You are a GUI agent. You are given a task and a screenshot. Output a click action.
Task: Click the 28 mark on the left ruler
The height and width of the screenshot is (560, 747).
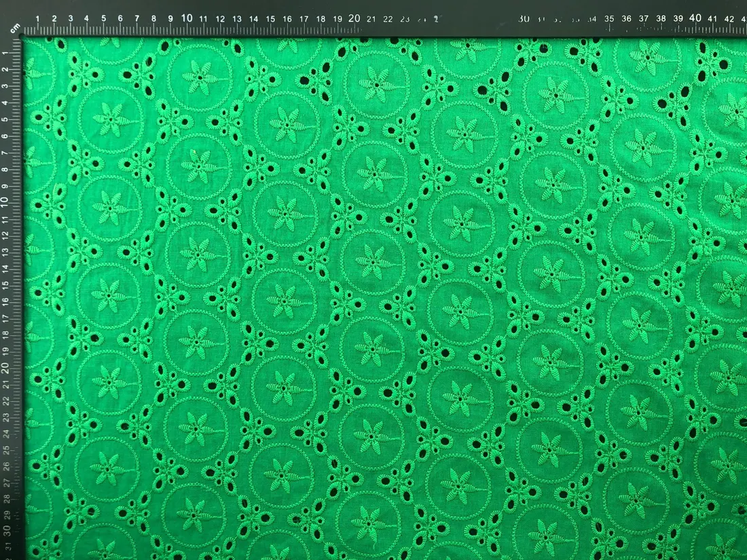(6, 499)
